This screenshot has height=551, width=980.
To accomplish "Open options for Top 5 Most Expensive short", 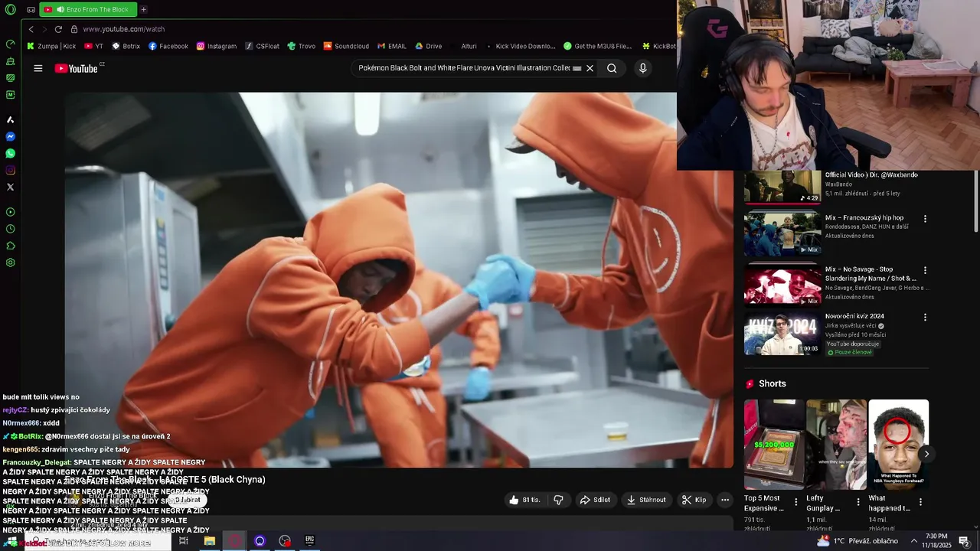I will 796,503.
